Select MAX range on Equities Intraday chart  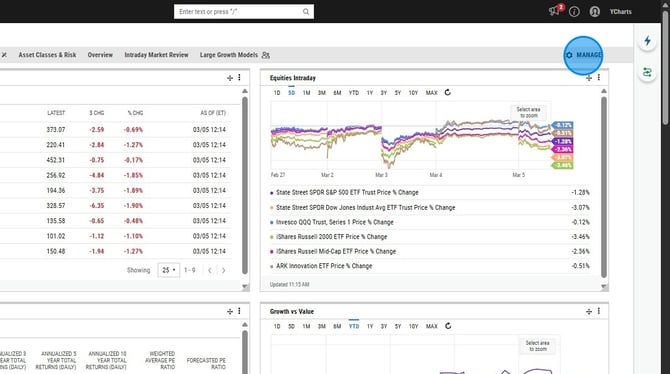tap(432, 93)
